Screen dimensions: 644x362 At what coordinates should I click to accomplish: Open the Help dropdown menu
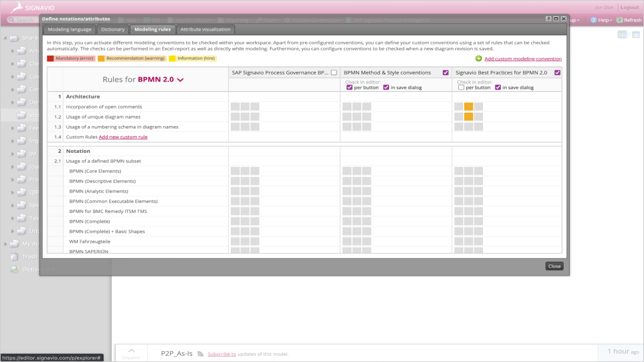point(601,20)
